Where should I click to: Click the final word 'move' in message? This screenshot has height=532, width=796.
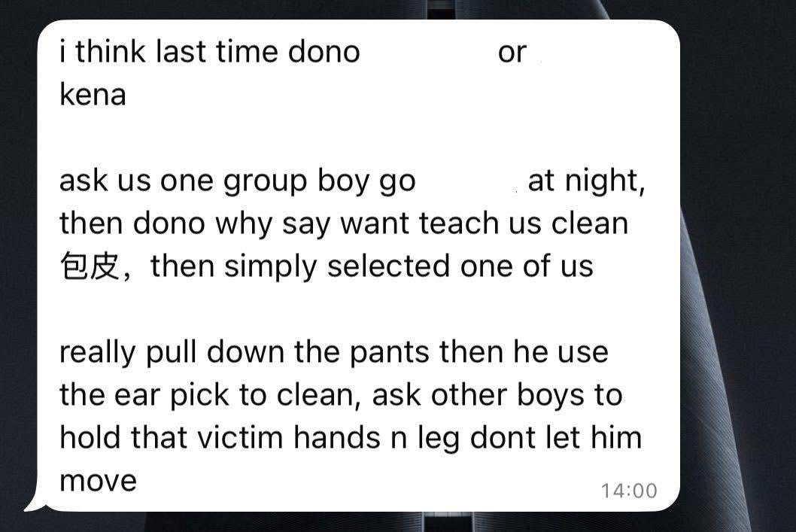point(98,482)
